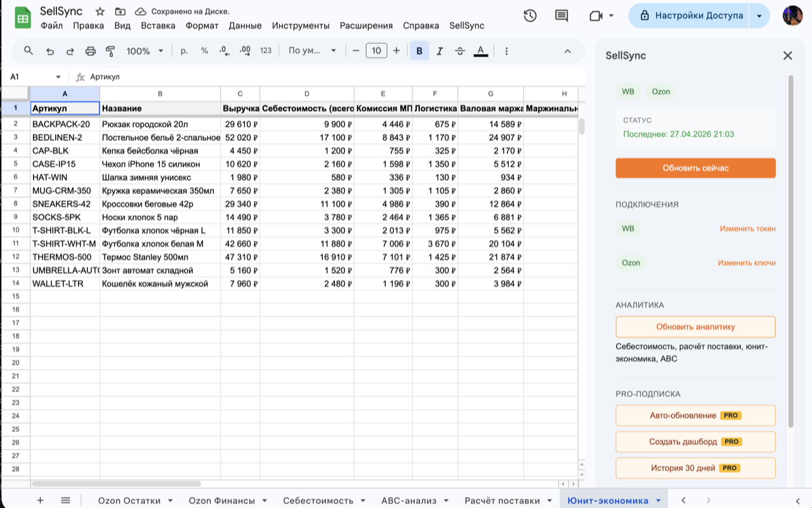The width and height of the screenshot is (812, 508).
Task: Toggle bold formatting
Action: pyautogui.click(x=419, y=51)
